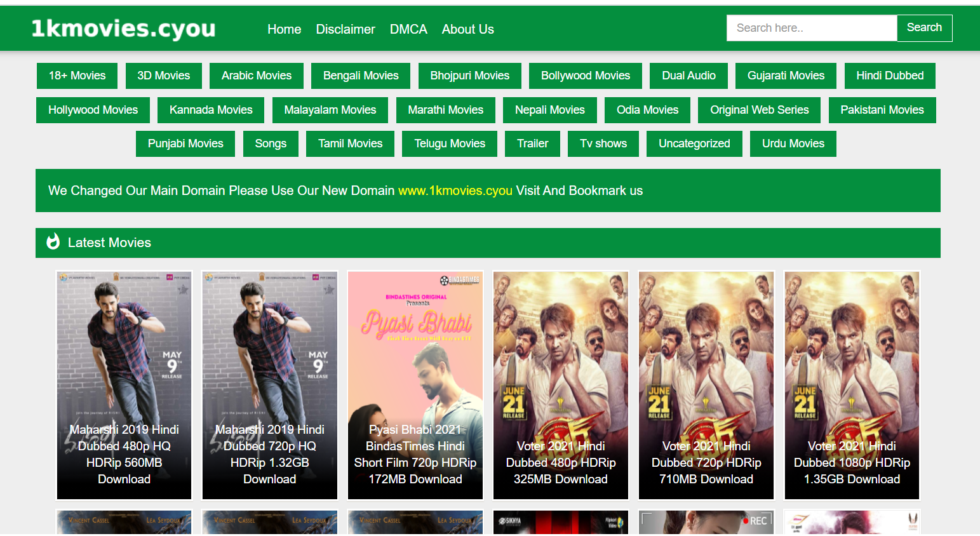Click the 1kmovies.cyou site logo
The image size is (980, 536).
123,29
